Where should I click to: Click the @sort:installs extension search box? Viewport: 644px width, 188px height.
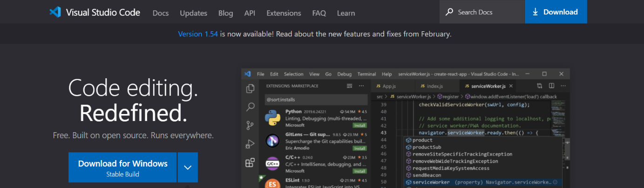pos(316,100)
